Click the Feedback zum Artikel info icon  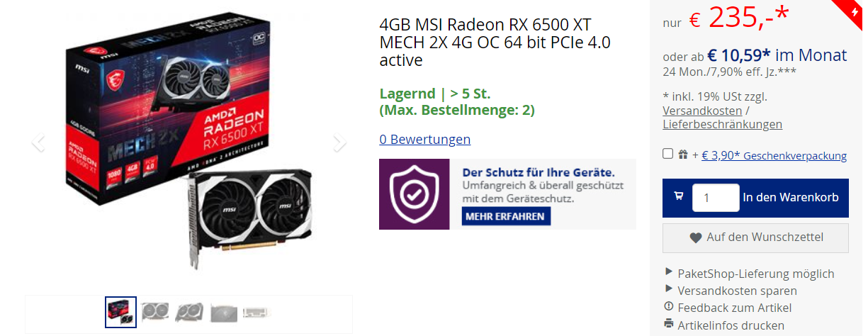click(669, 306)
